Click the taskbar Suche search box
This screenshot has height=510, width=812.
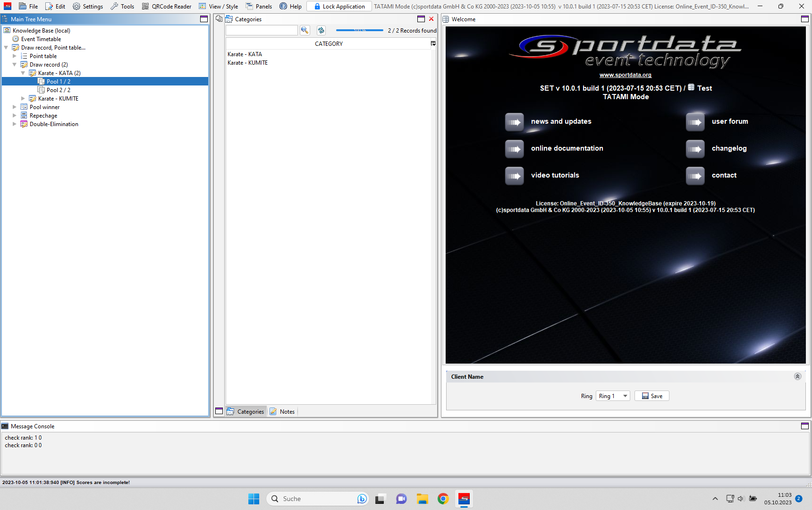(x=317, y=499)
